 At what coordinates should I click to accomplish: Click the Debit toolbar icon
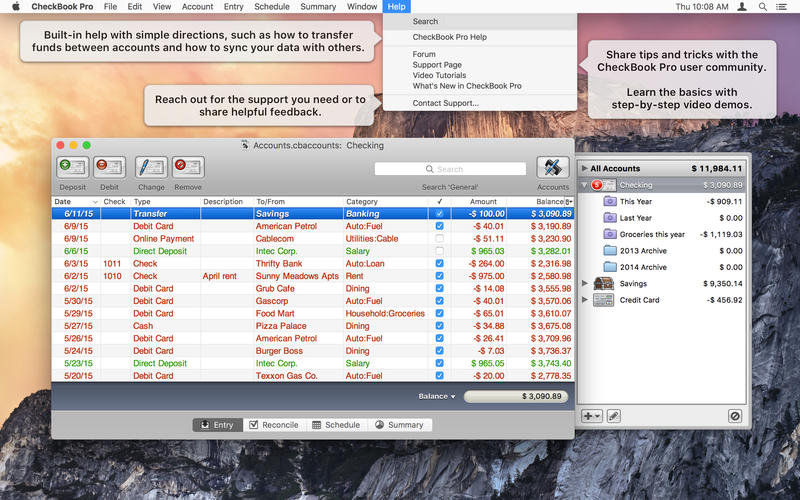pyautogui.click(x=108, y=167)
